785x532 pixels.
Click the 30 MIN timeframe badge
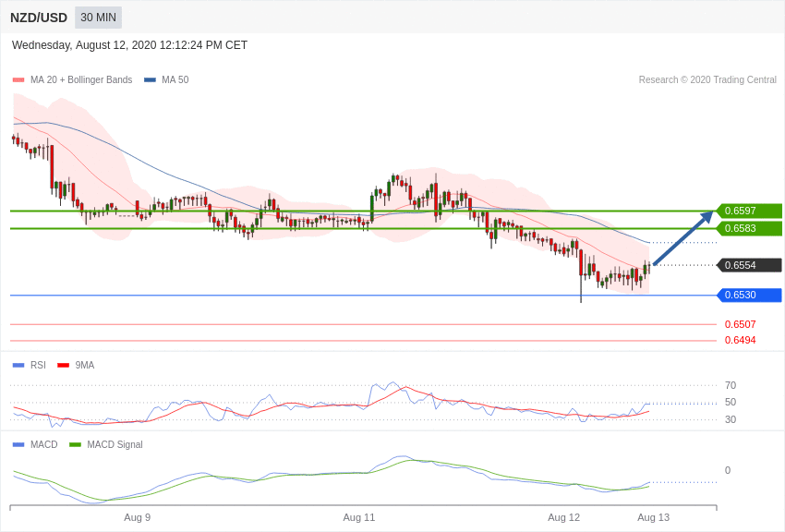(98, 18)
